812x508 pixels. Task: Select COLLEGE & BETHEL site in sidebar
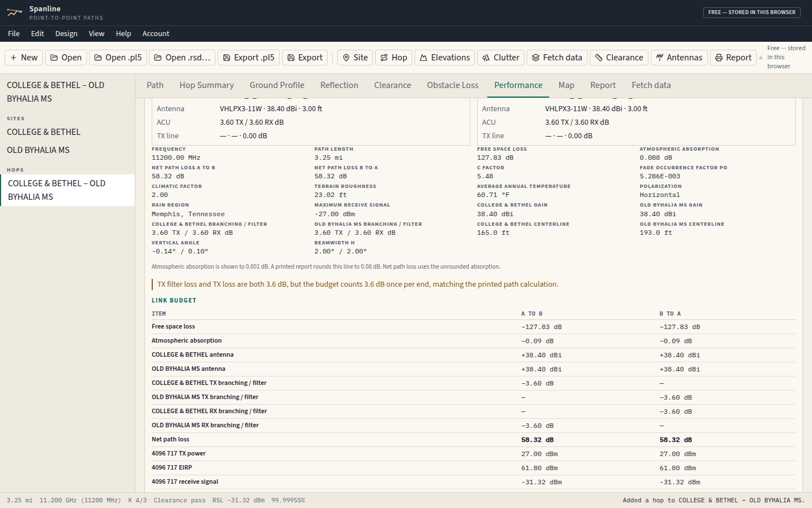click(68, 132)
